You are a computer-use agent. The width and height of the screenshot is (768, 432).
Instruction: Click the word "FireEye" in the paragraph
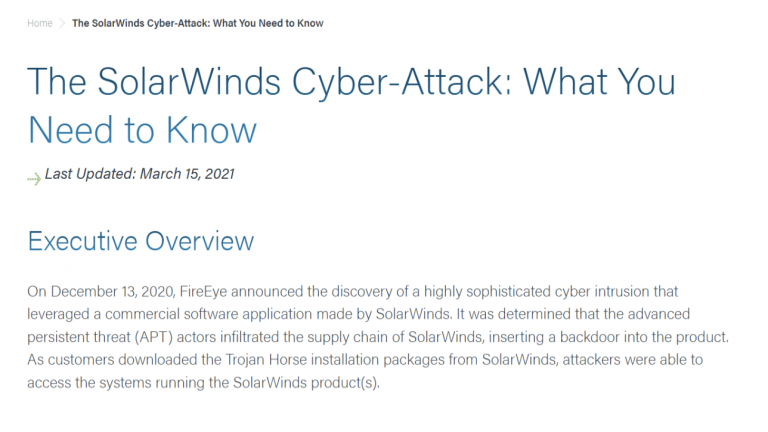[206, 292]
